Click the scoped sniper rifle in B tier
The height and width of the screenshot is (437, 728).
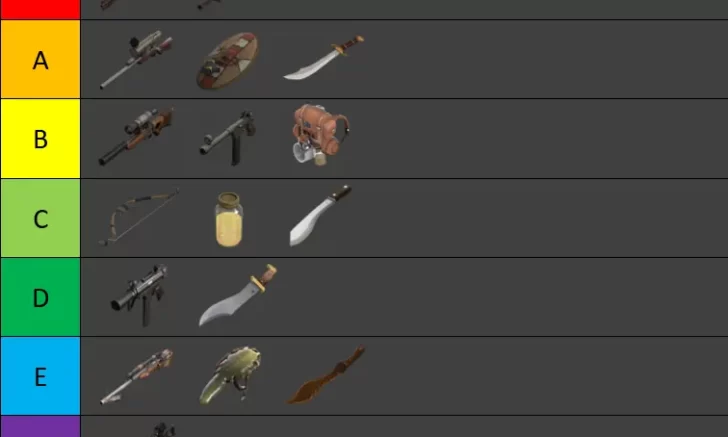[x=136, y=137]
